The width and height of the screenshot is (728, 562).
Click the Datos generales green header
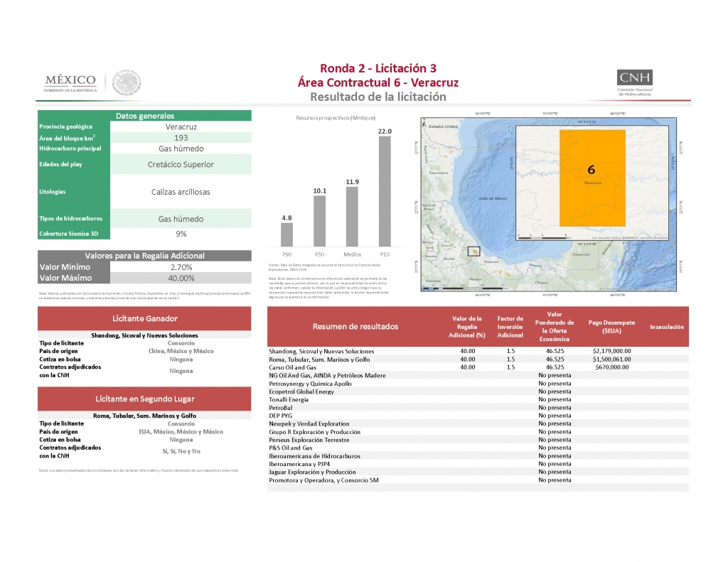click(x=144, y=116)
